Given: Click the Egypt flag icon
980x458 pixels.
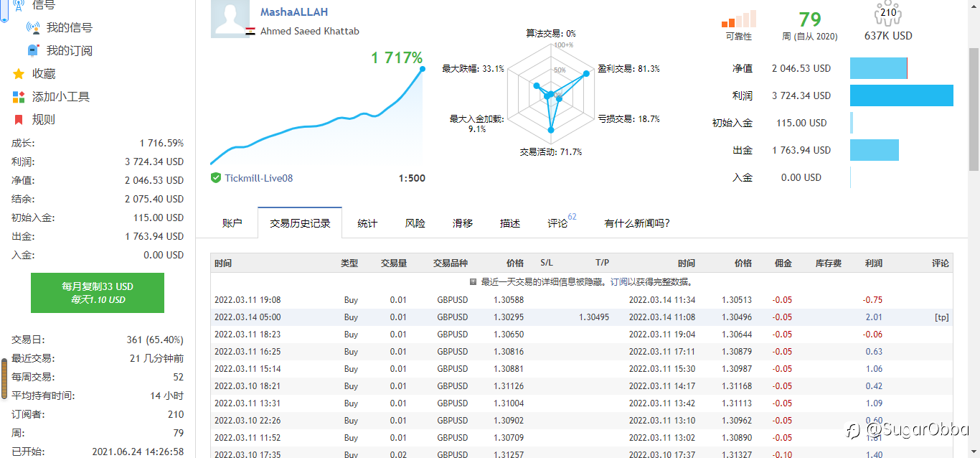Looking at the screenshot, I should tap(250, 32).
